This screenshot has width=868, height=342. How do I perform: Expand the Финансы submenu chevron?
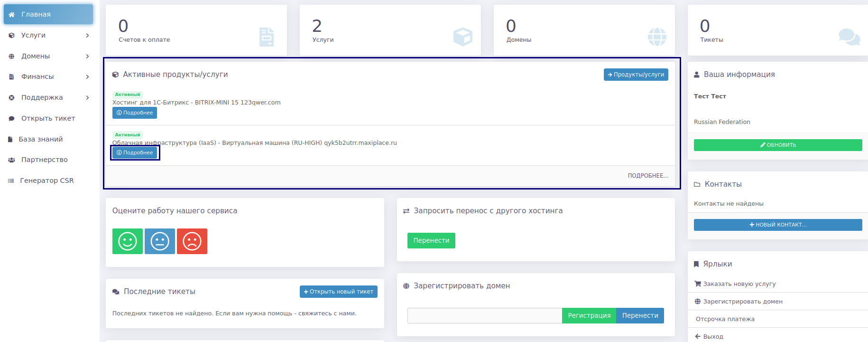87,76
